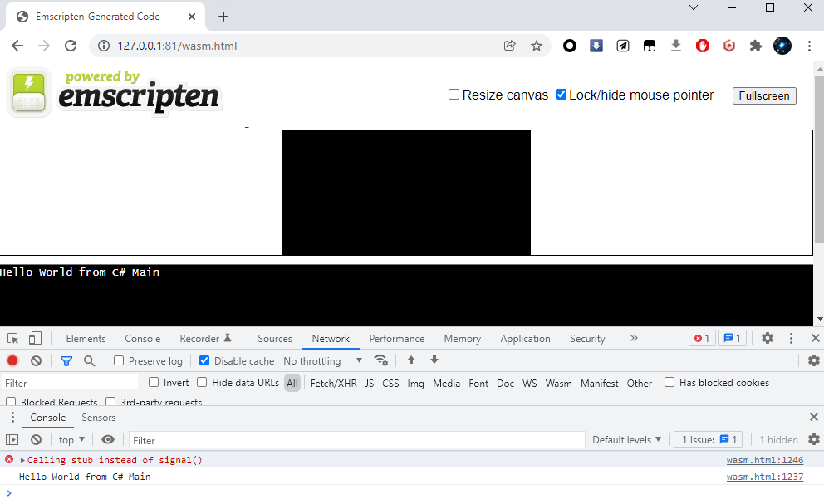This screenshot has width=824, height=504.
Task: Import a HAR file
Action: pyautogui.click(x=411, y=360)
